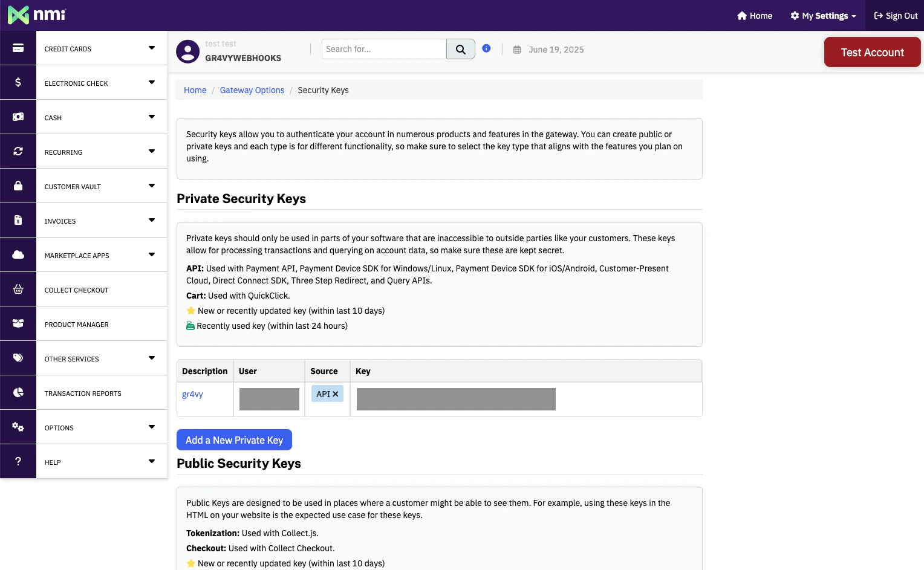924x570 pixels.
Task: Click the calendar icon beside the date
Action: point(517,50)
